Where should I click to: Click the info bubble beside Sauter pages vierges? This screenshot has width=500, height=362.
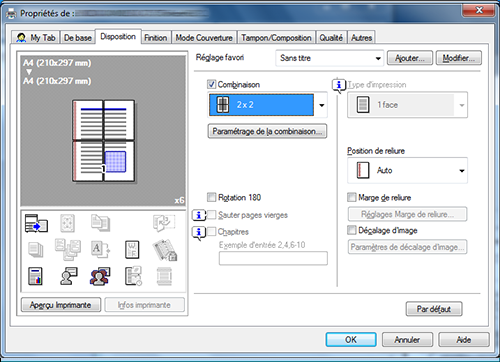click(199, 215)
